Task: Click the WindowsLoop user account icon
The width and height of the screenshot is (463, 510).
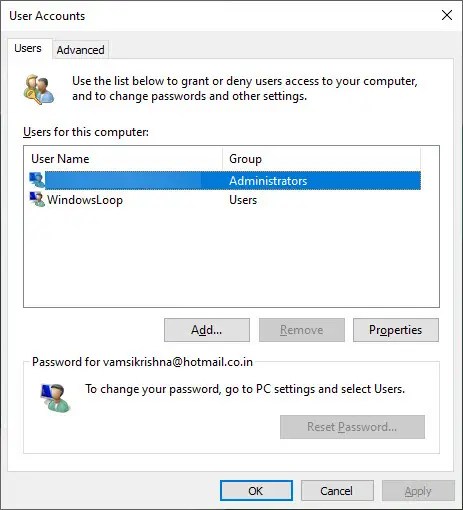Action: [x=37, y=199]
